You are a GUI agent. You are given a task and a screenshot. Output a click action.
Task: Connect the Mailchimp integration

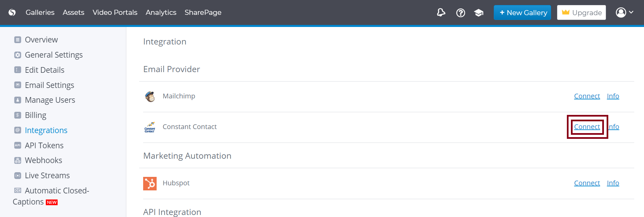(587, 96)
